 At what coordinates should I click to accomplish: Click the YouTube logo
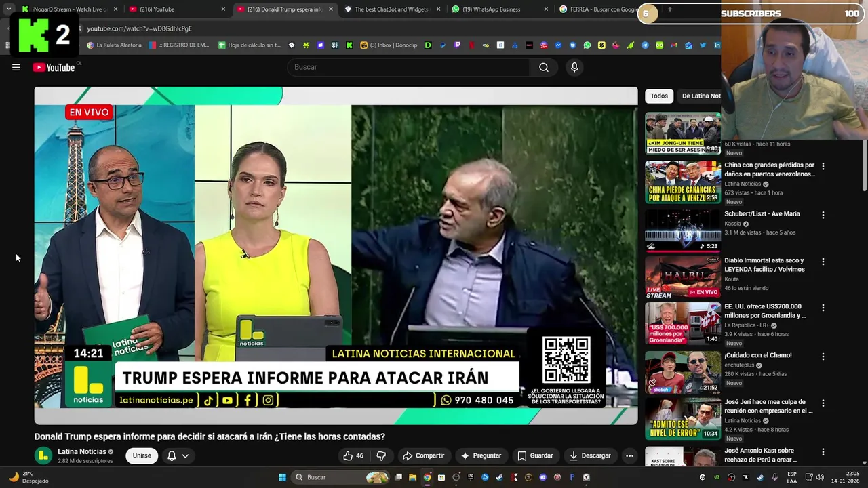(54, 67)
